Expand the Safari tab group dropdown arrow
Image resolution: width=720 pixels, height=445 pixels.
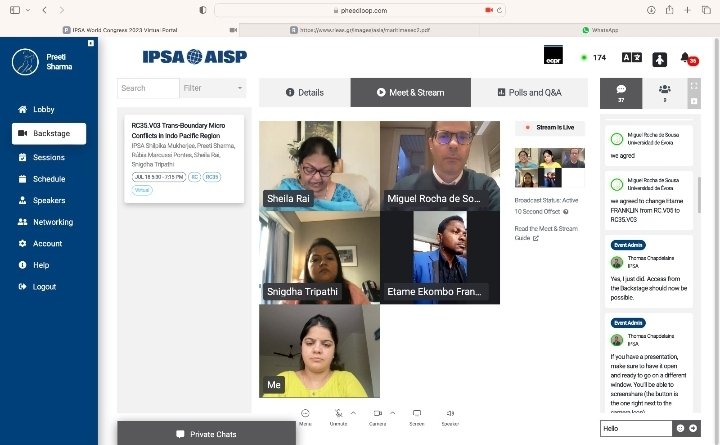(28, 10)
